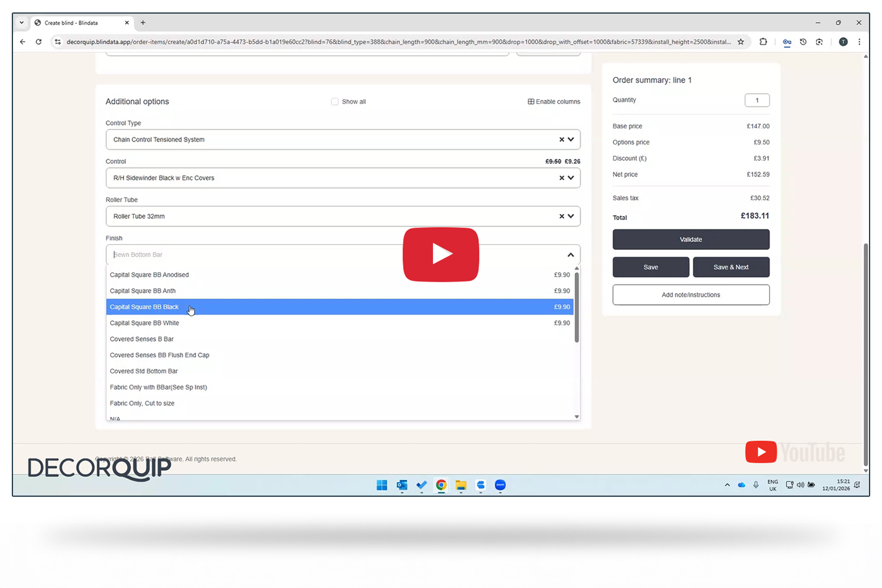Image resolution: width=882 pixels, height=588 pixels.
Task: Expand the Control dropdown chevron
Action: pos(571,178)
